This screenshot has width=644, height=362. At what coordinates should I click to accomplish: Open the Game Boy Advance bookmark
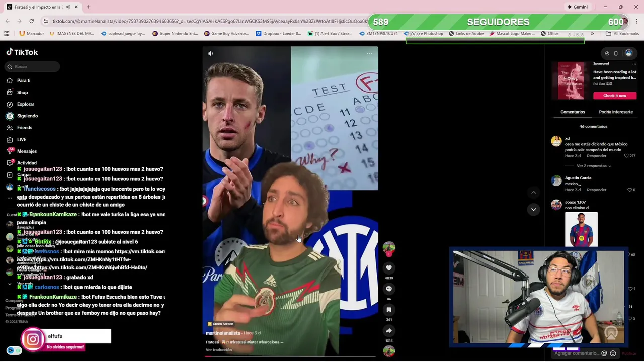coord(226,34)
